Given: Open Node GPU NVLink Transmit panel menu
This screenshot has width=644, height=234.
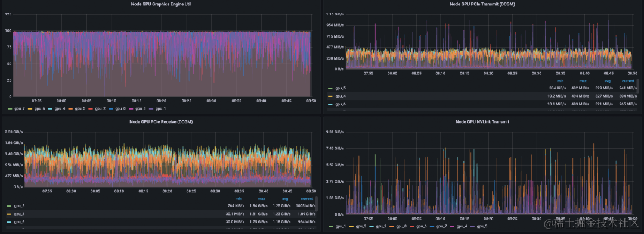Looking at the screenshot, I should (x=483, y=121).
